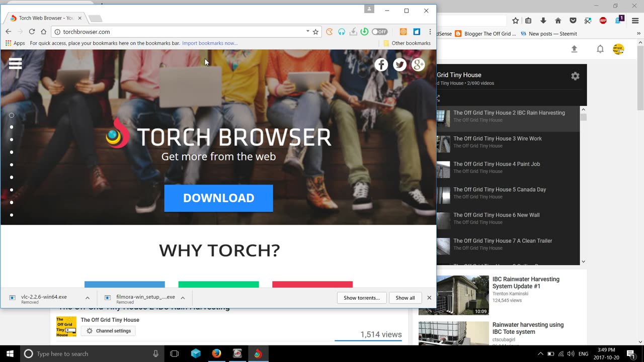This screenshot has width=644, height=362.
Task: Click the Torch back navigation arrow
Action: [9, 32]
